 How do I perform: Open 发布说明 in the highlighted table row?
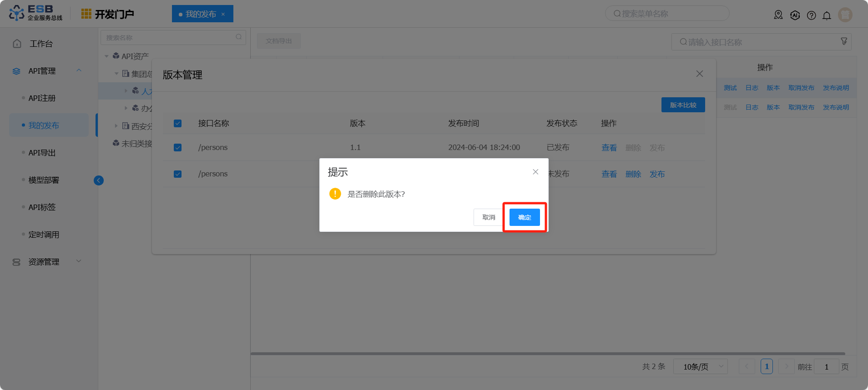pos(836,88)
